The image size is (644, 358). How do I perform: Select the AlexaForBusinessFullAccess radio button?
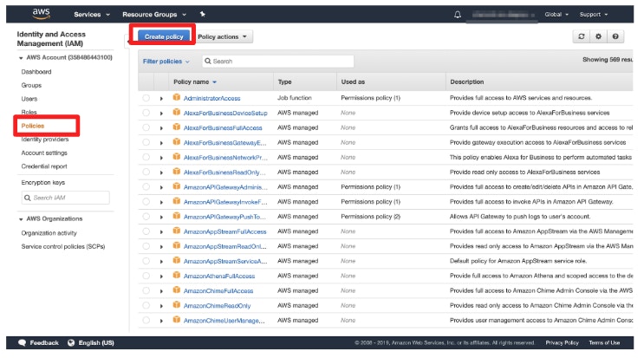146,127
